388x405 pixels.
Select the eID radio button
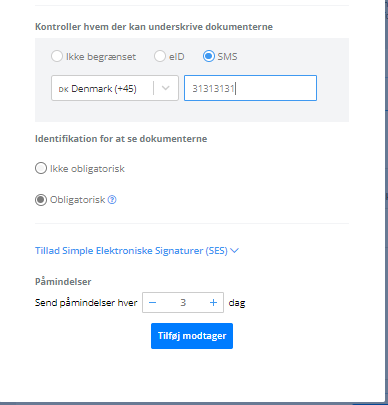pyautogui.click(x=160, y=56)
